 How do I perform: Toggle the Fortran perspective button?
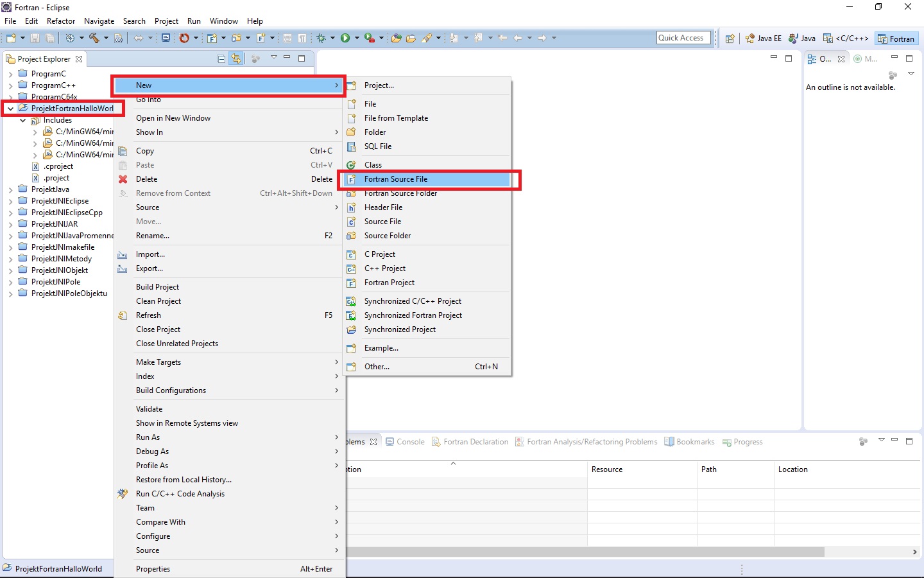click(x=896, y=39)
